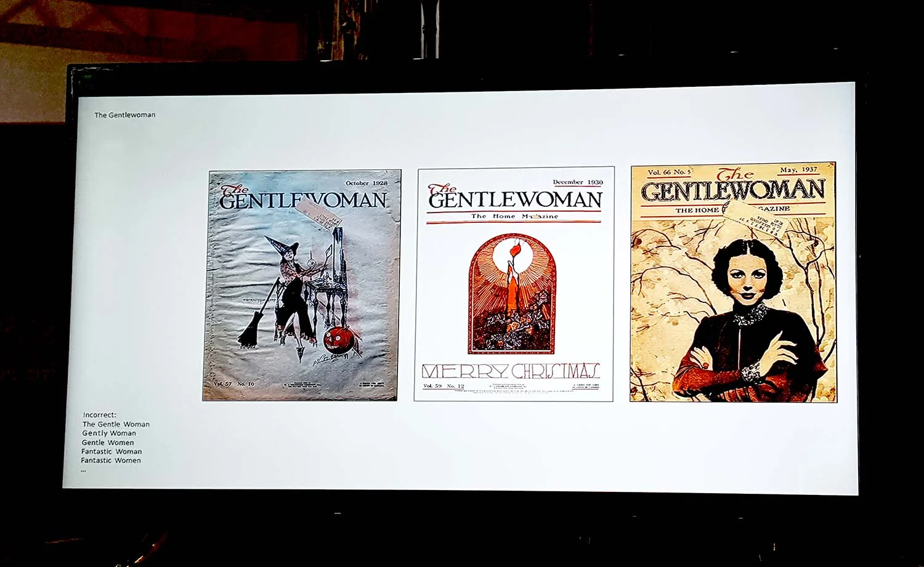
Task: Click the 'October 1928' date on cover
Action: click(x=367, y=183)
